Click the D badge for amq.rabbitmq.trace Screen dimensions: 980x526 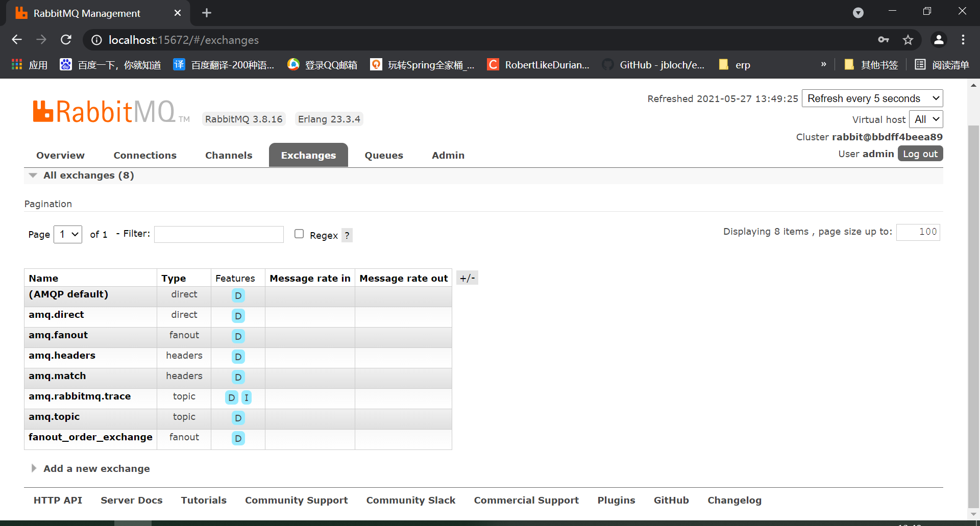pyautogui.click(x=232, y=397)
